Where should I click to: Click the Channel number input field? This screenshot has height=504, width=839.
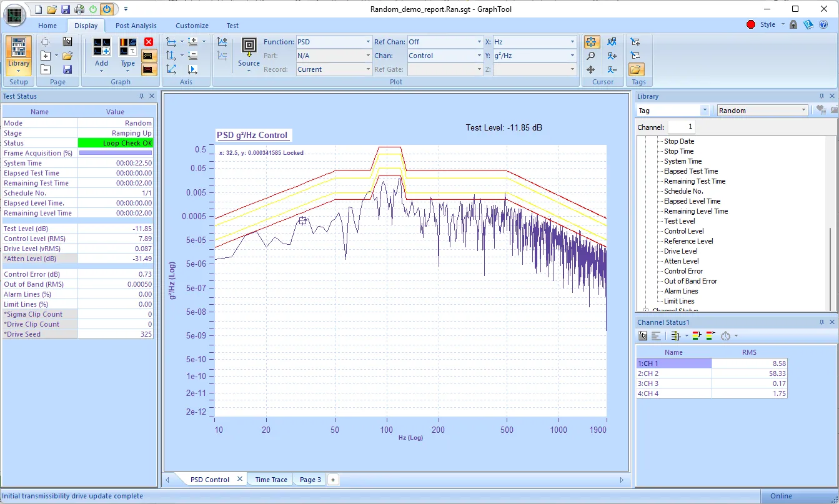pyautogui.click(x=682, y=127)
